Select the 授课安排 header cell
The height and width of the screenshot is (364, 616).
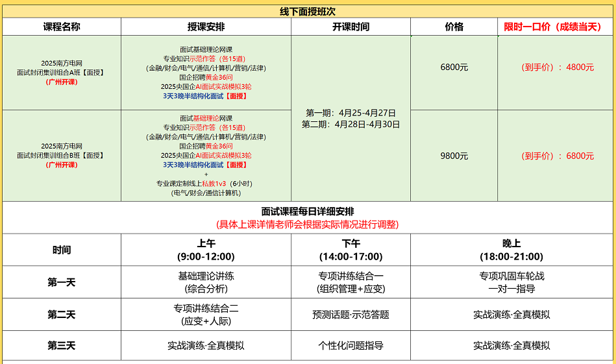[206, 27]
